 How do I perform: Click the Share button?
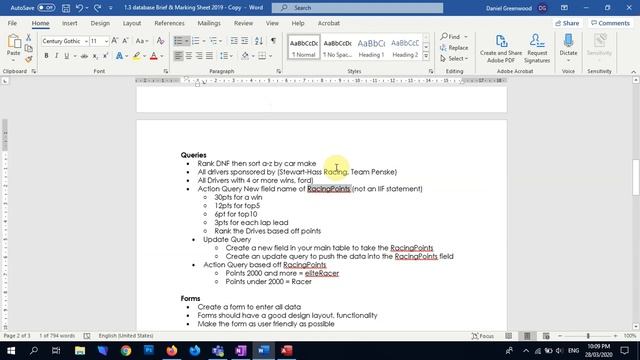(567, 23)
